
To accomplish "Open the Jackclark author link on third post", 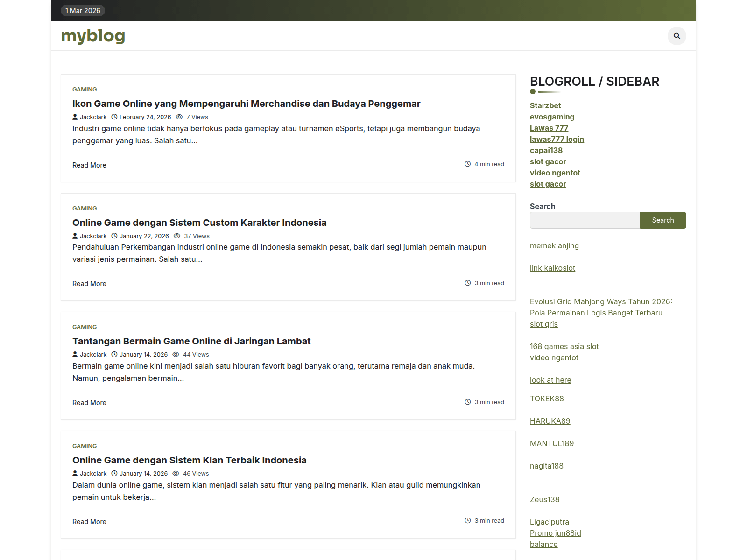I will pos(93,354).
